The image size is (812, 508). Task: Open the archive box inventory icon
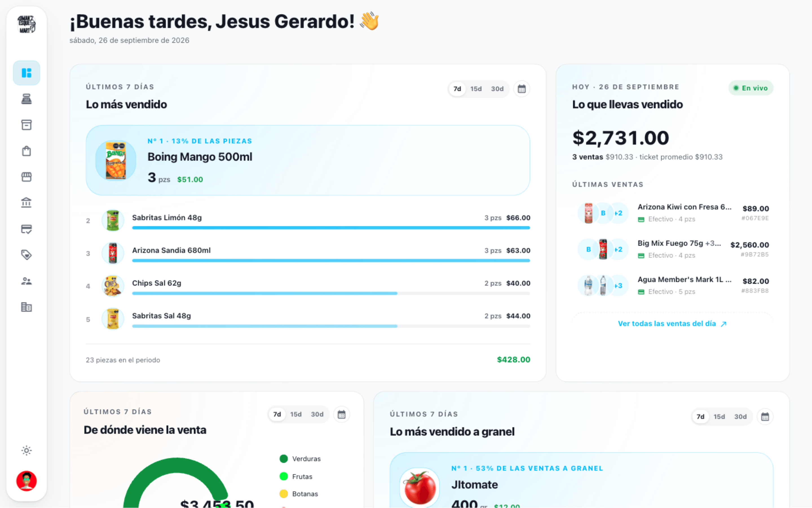point(27,125)
